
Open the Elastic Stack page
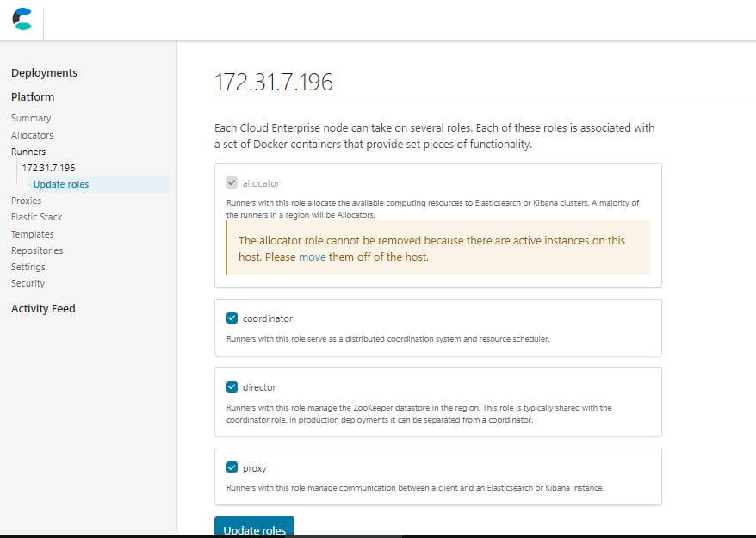[x=36, y=217]
